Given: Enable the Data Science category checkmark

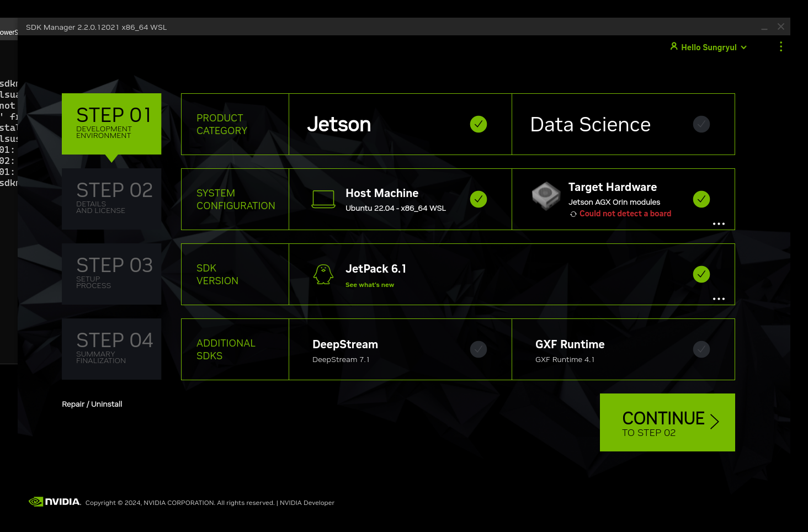Looking at the screenshot, I should click(x=701, y=124).
